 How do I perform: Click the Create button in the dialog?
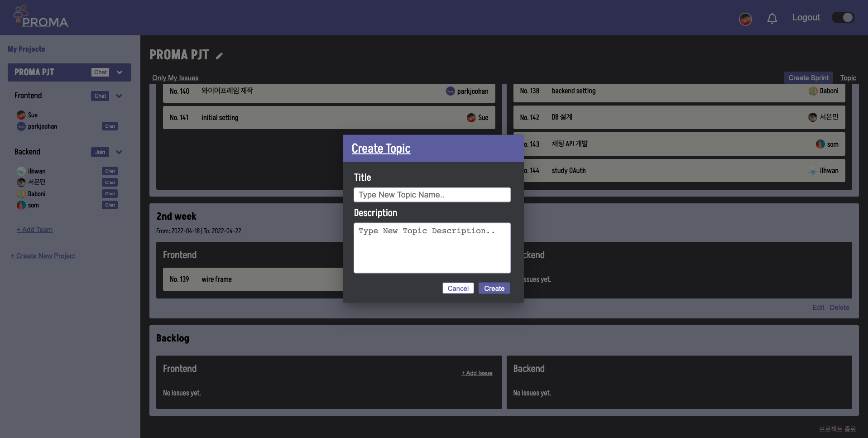494,288
